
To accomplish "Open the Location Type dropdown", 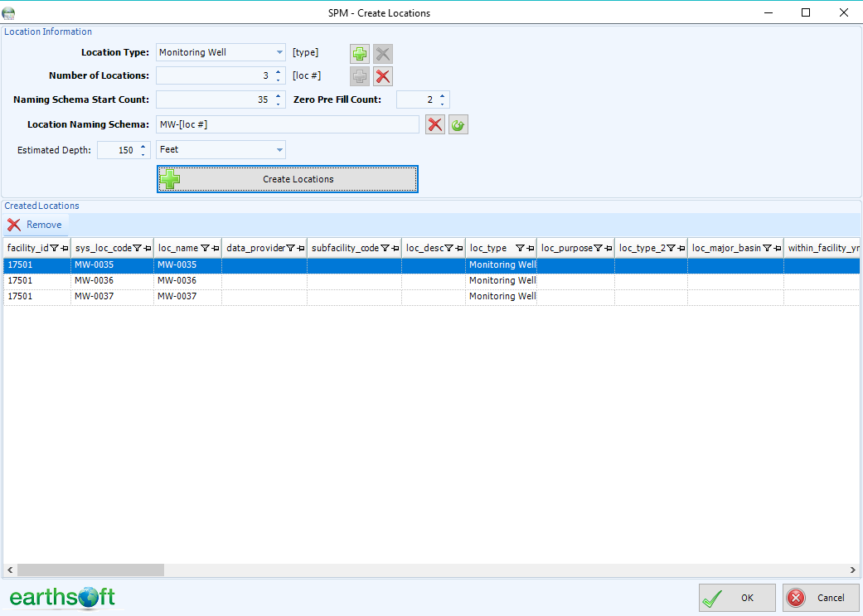I will point(279,52).
